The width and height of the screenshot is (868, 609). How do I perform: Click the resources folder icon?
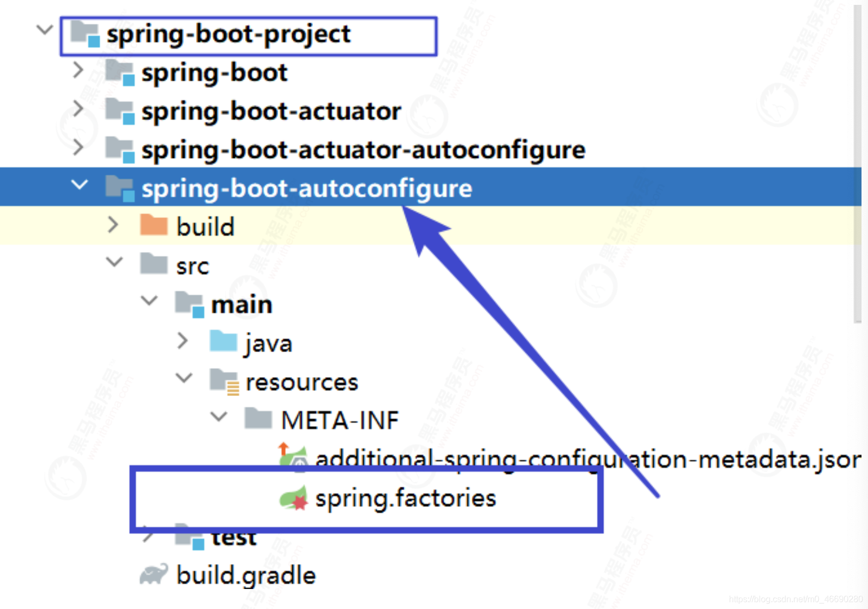(224, 381)
